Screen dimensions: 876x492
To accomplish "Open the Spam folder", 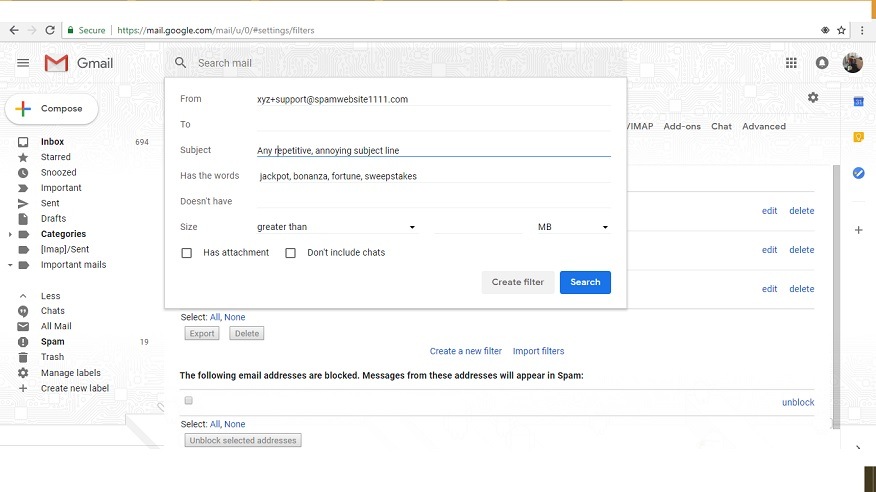I will pyautogui.click(x=53, y=342).
